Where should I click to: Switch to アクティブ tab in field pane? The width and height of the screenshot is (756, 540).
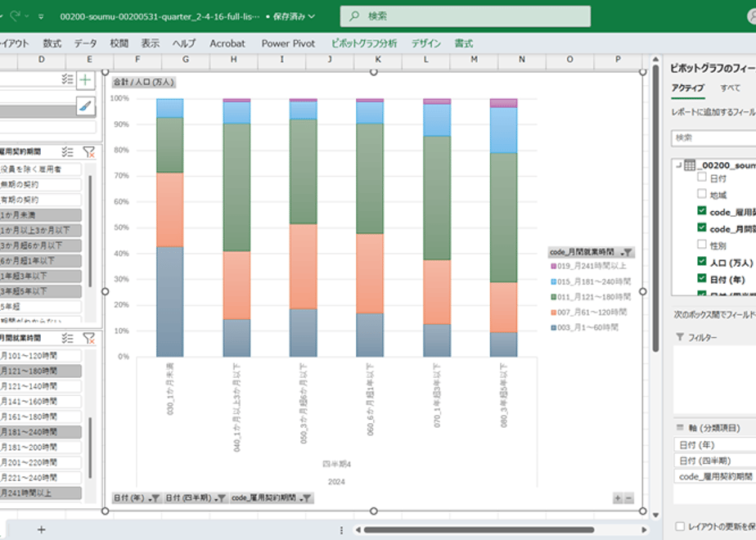tap(688, 88)
